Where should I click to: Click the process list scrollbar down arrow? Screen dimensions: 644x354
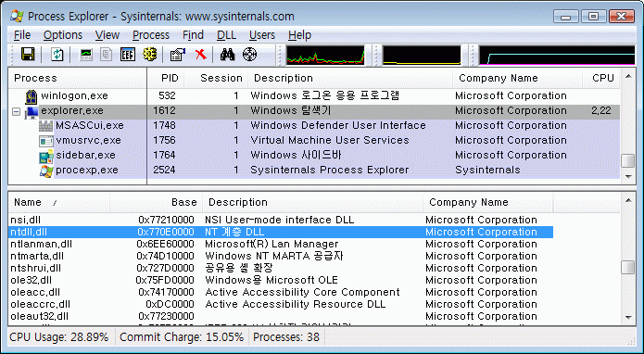coord(627,177)
